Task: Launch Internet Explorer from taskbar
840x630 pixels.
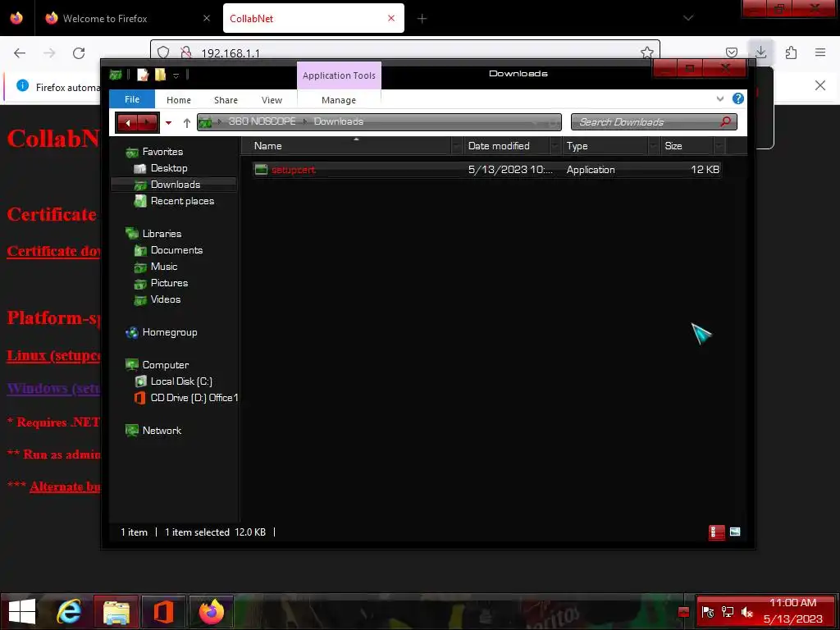Action: point(69,612)
